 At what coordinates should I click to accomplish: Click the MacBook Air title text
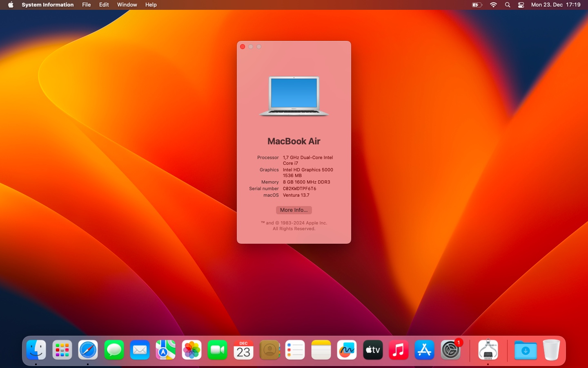294,141
